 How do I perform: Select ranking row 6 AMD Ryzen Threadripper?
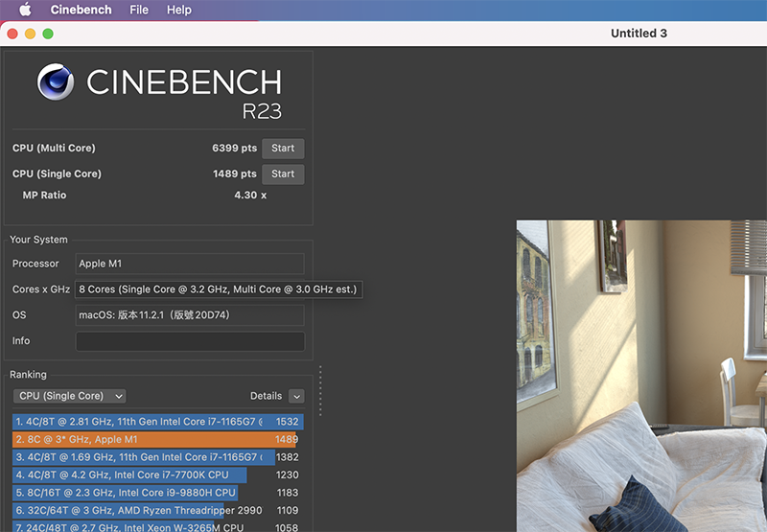(156, 510)
